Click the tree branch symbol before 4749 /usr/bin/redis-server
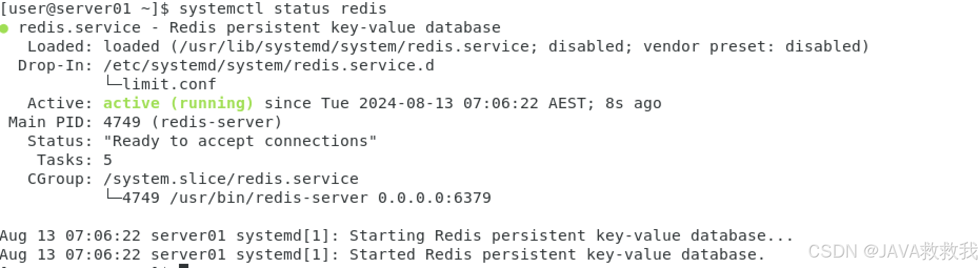 point(113,196)
